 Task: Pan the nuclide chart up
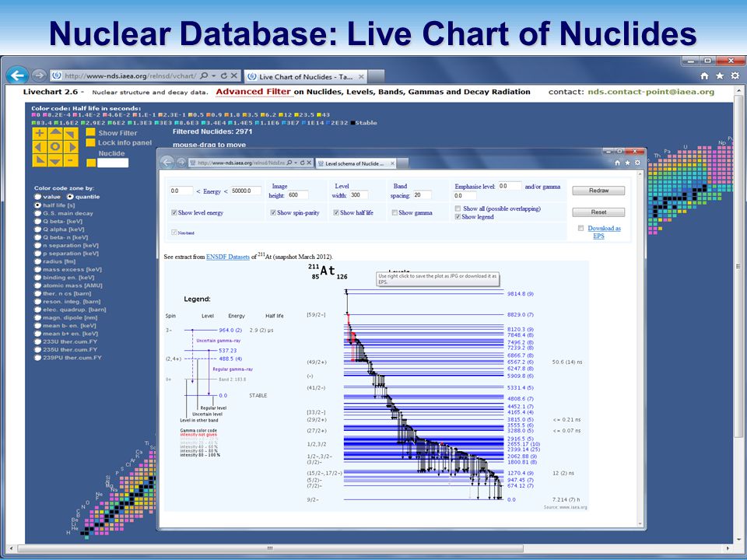click(x=55, y=133)
